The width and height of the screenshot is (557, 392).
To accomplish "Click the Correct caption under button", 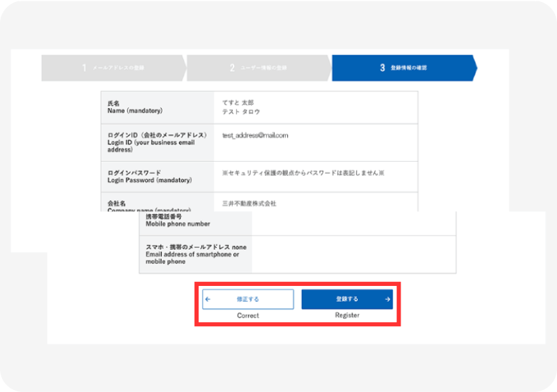I will 248,315.
